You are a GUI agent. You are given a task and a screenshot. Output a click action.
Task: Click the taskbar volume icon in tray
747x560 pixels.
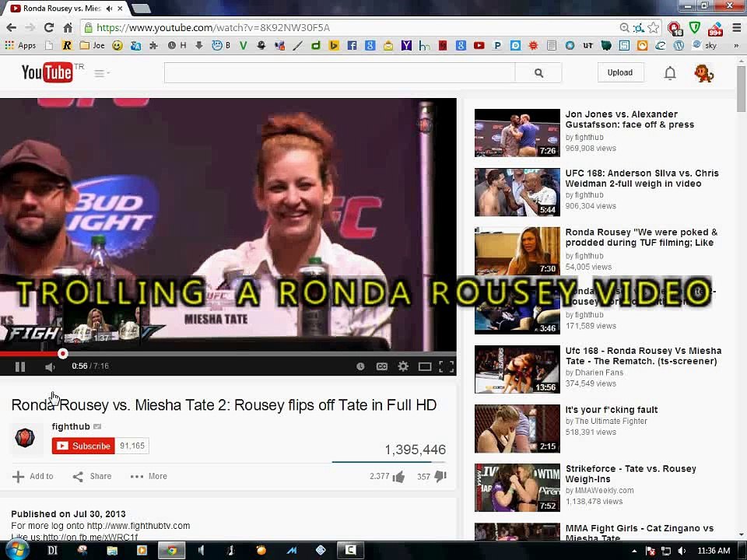(x=682, y=551)
